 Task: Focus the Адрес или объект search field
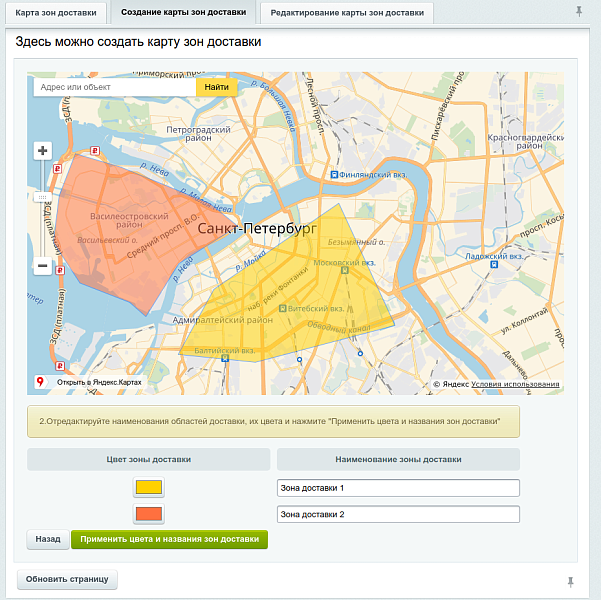point(115,87)
